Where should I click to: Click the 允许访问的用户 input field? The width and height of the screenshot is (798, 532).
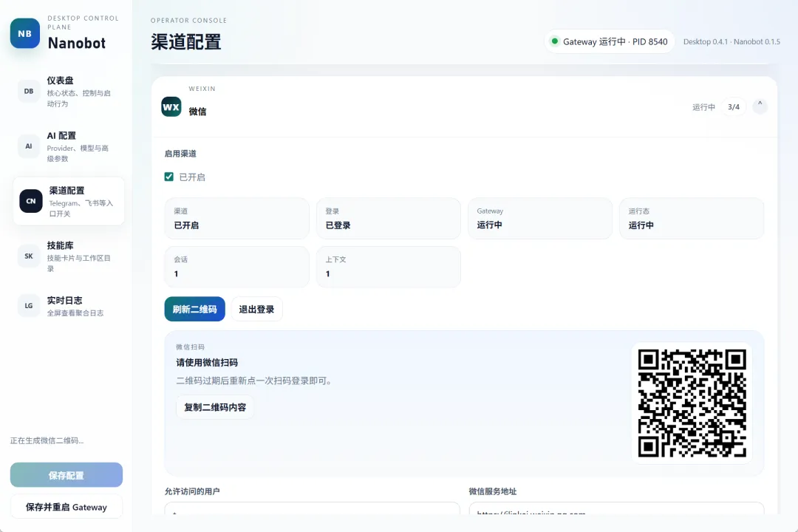click(312, 508)
